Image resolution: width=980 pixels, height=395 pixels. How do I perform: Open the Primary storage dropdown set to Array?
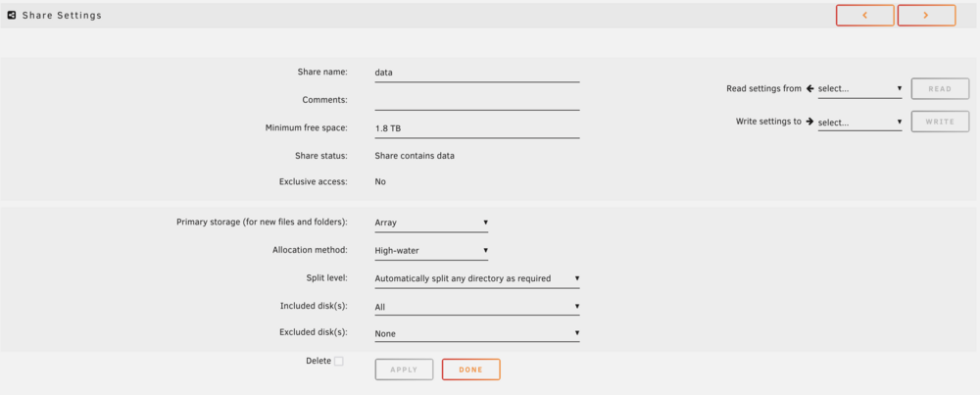click(431, 222)
